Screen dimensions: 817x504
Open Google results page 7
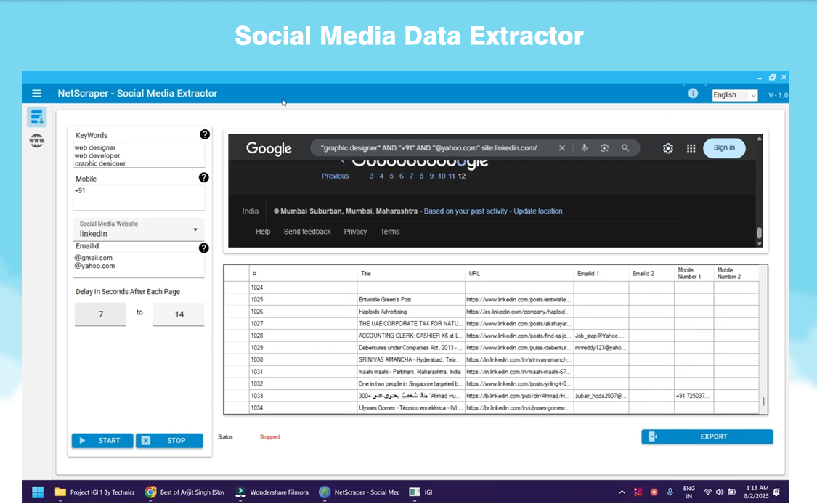click(411, 176)
